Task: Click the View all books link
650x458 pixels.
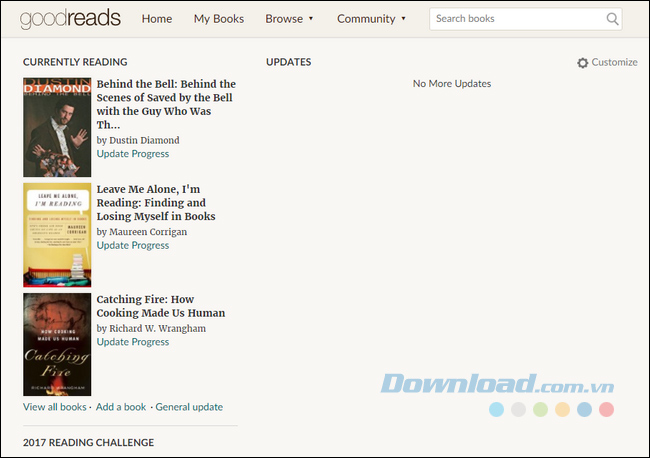Action: (55, 407)
